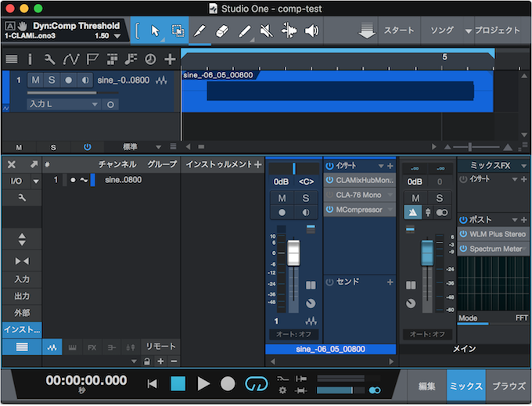Viewport: 532px width, 406px height.
Task: Enable CLA-76 Mono insert power
Action: point(329,195)
